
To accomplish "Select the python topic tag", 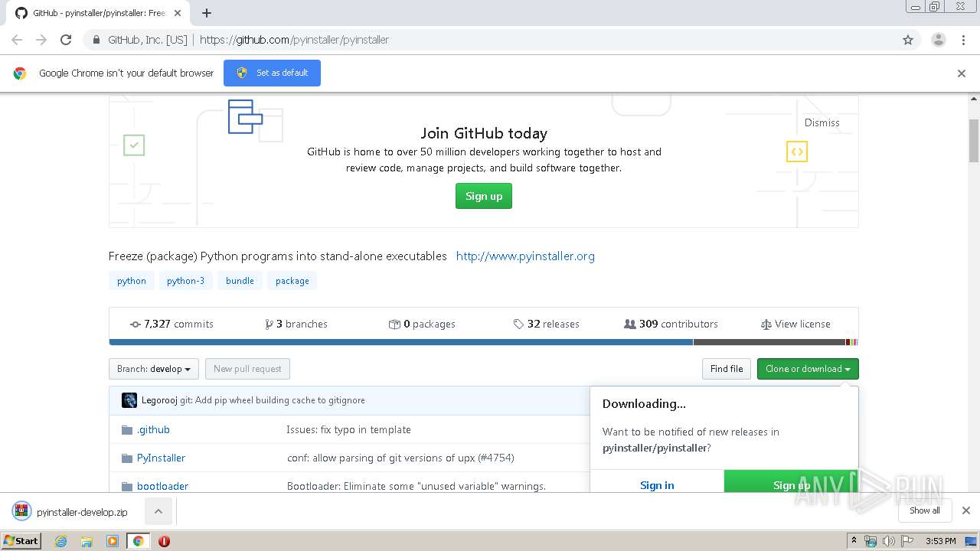I will (132, 281).
